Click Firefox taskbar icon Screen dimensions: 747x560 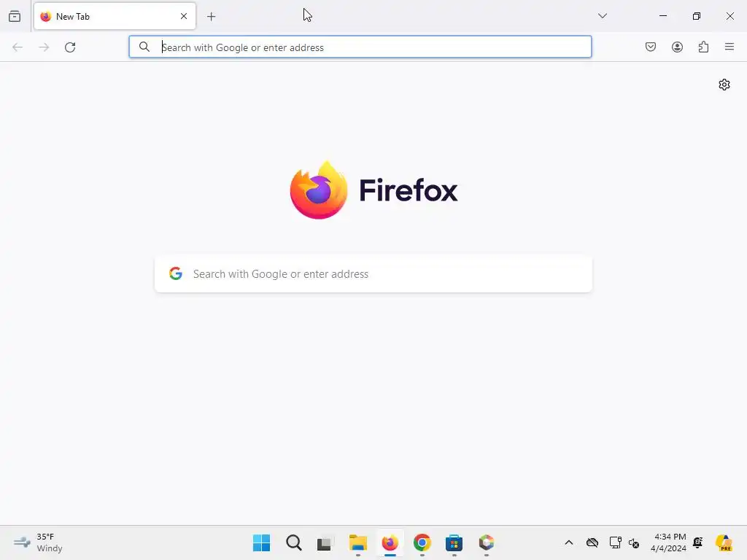pos(390,542)
